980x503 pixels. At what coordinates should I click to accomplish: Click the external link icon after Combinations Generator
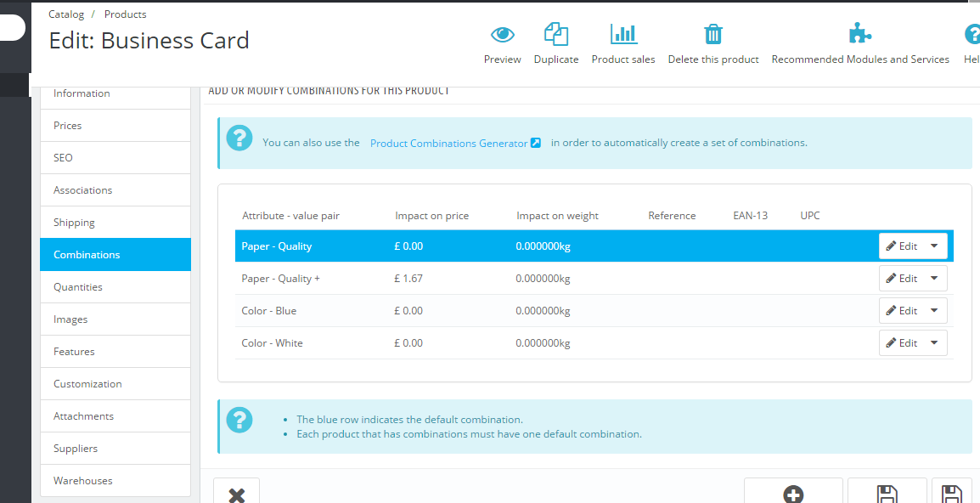pos(536,143)
